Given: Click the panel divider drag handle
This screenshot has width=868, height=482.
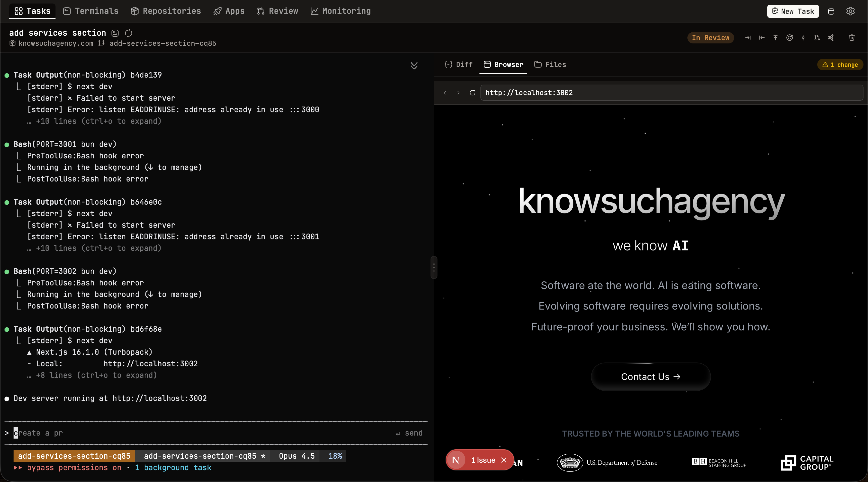Looking at the screenshot, I should [x=434, y=267].
